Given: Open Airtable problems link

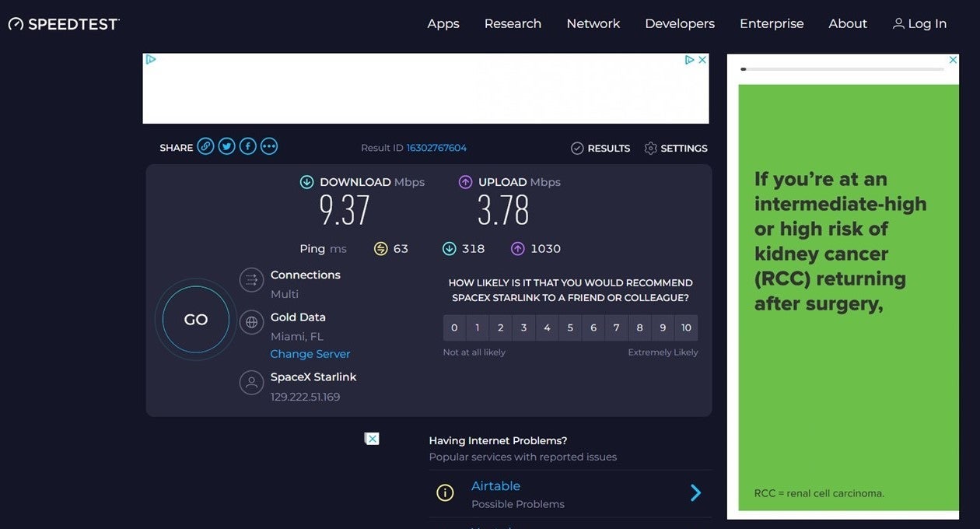Looking at the screenshot, I should (x=495, y=486).
